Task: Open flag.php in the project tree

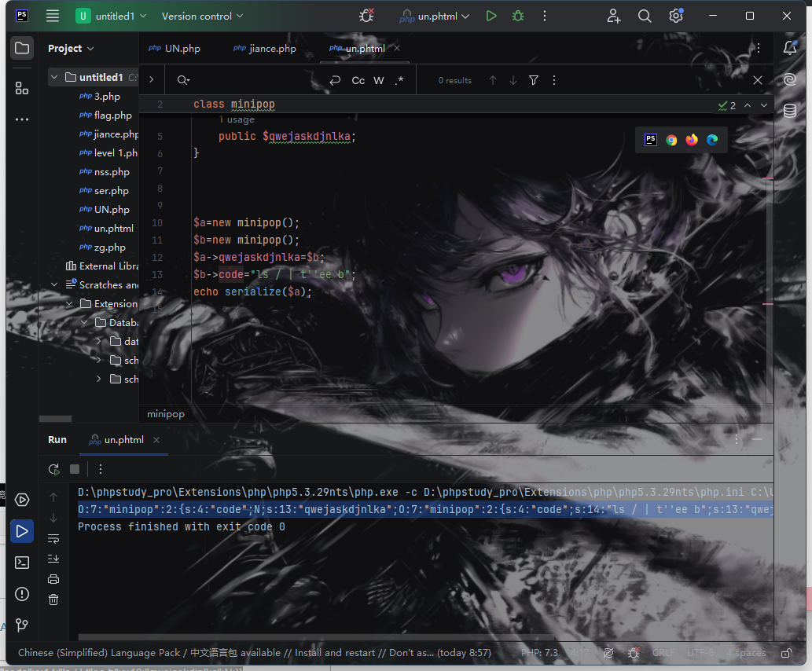Action: tap(112, 115)
